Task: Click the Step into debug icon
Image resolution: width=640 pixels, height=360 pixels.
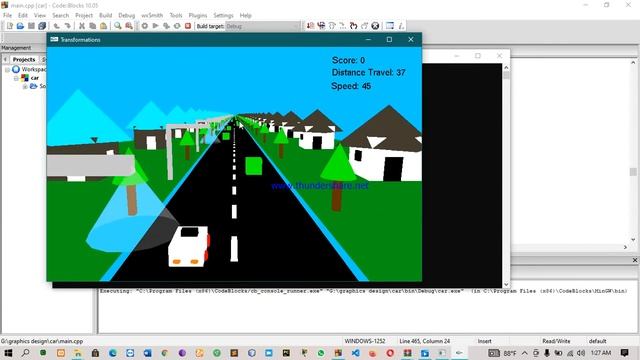Action: pyautogui.click(x=342, y=26)
